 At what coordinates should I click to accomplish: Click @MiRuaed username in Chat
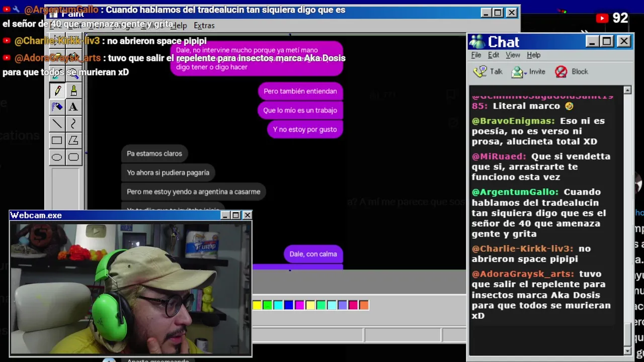(499, 156)
